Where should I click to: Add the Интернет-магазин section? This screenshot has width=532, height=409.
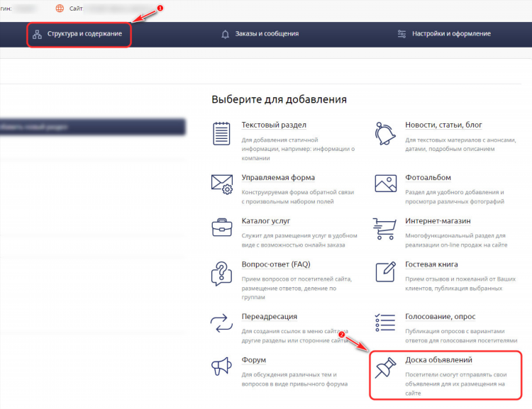438,221
